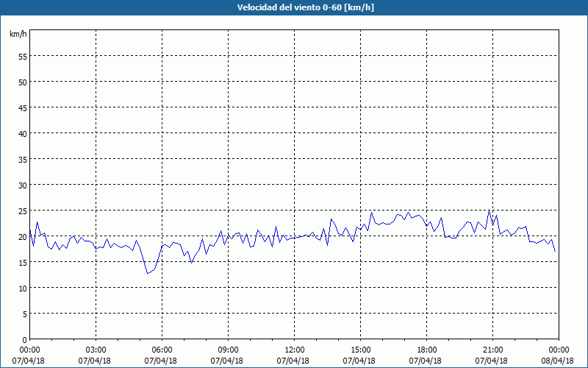Click the wind speed peak near 15:30
Viewport: 588px width, 368px height.
[372, 213]
